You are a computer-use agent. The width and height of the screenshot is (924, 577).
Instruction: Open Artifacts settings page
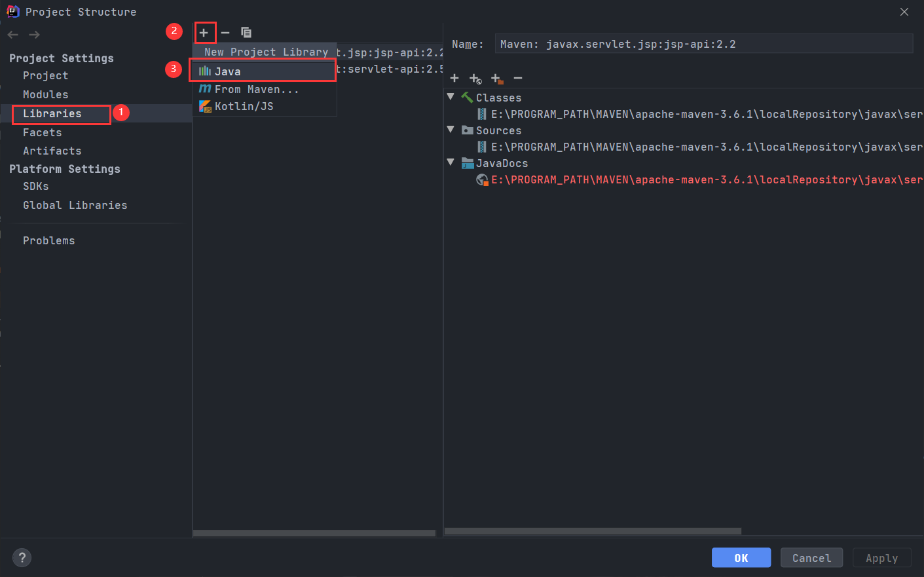(52, 151)
